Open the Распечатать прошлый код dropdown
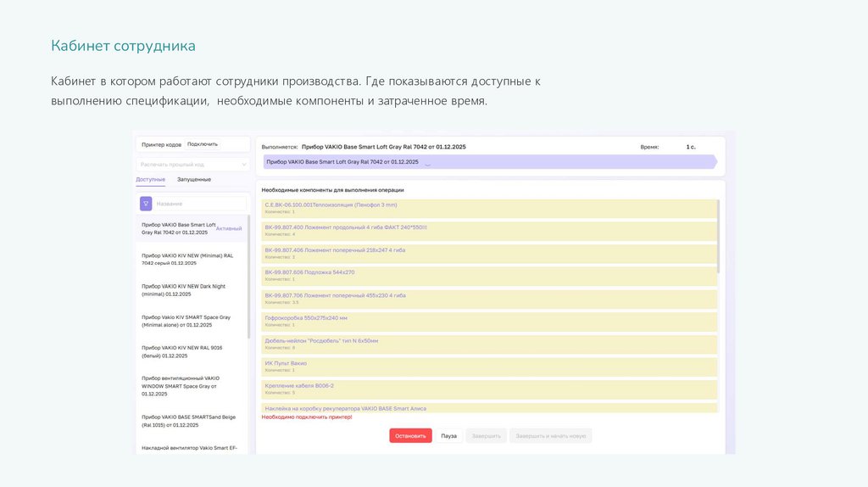 192,165
